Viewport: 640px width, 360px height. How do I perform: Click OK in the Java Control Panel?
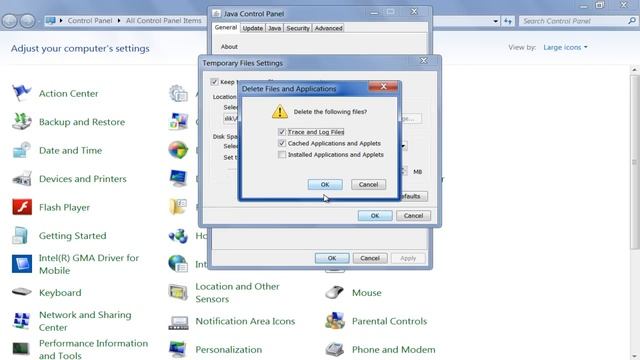click(x=332, y=258)
